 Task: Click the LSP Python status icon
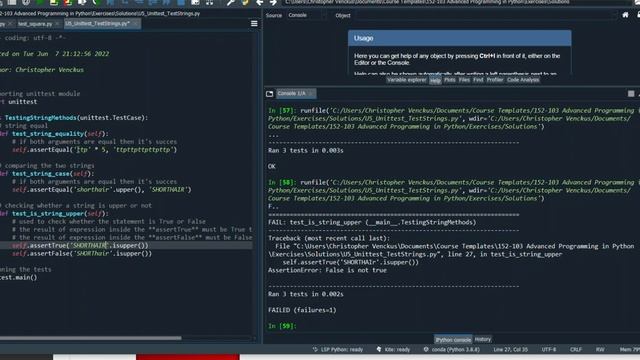pyautogui.click(x=315, y=349)
